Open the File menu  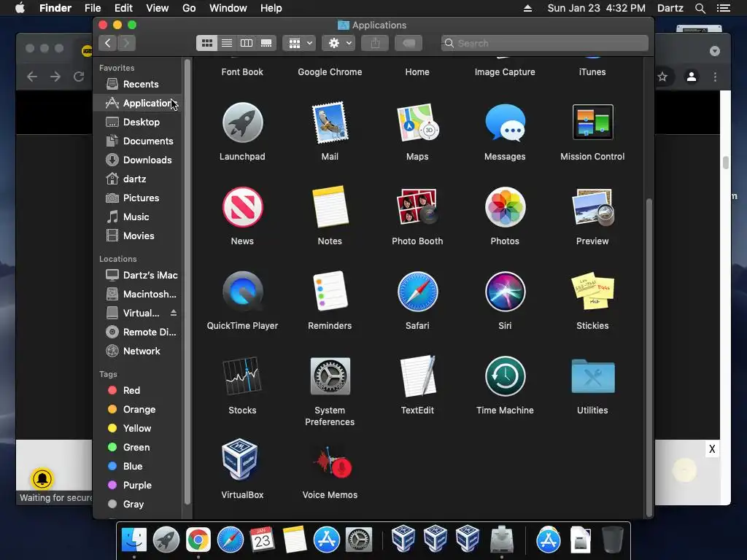click(93, 8)
